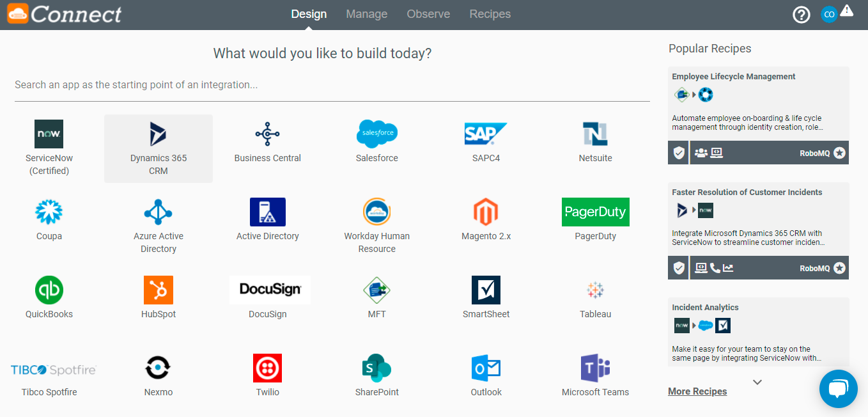
Task: Favorite the Employee Lifecycle Management recipe star
Action: pyautogui.click(x=839, y=153)
